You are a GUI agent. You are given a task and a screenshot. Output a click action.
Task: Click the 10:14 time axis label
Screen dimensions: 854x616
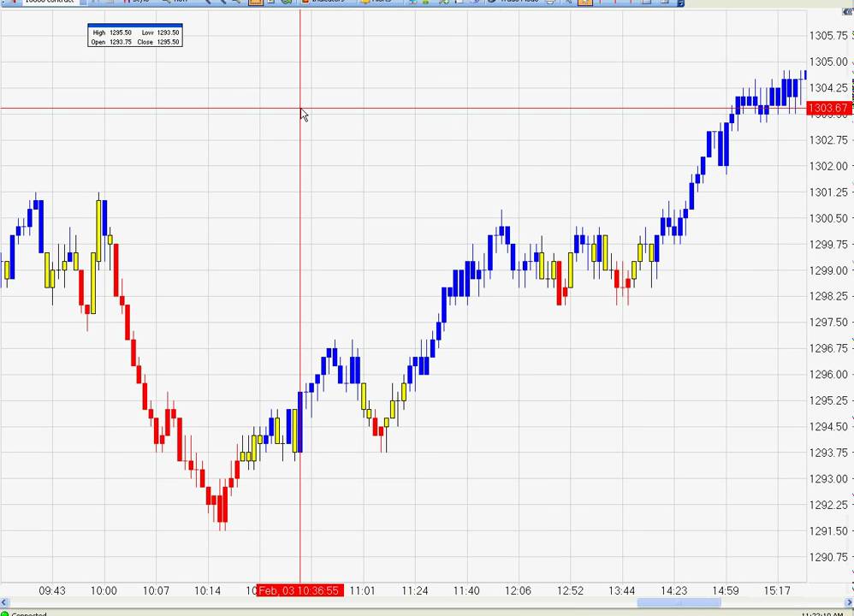pyautogui.click(x=207, y=591)
